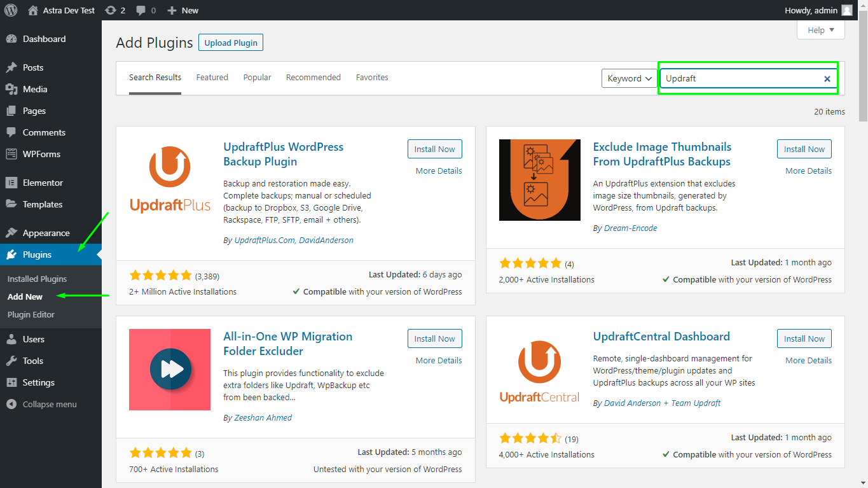
Task: Click the updates refresh icon in admin bar
Action: 110,10
